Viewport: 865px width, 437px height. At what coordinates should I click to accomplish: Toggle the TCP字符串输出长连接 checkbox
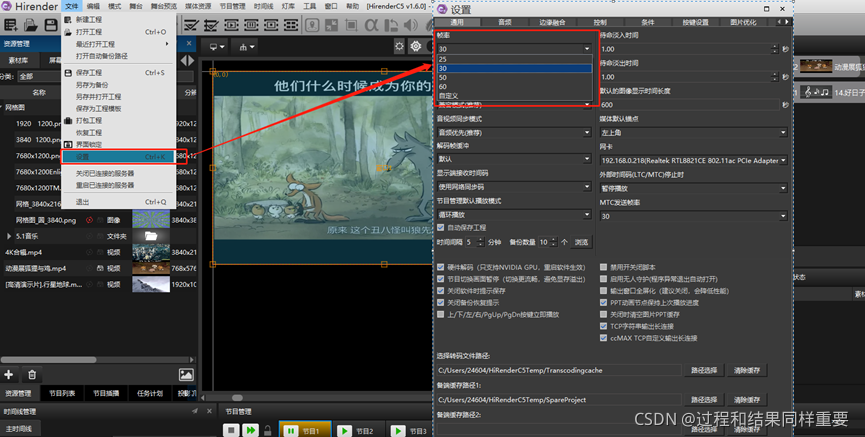point(604,326)
